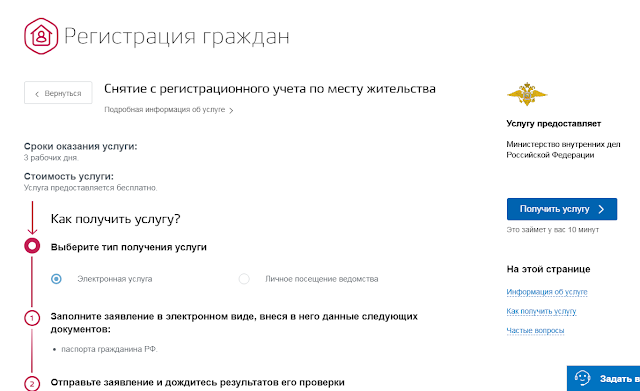Open the Как получить услугу anchor link
Screen dimensions: 640x391
[541, 311]
